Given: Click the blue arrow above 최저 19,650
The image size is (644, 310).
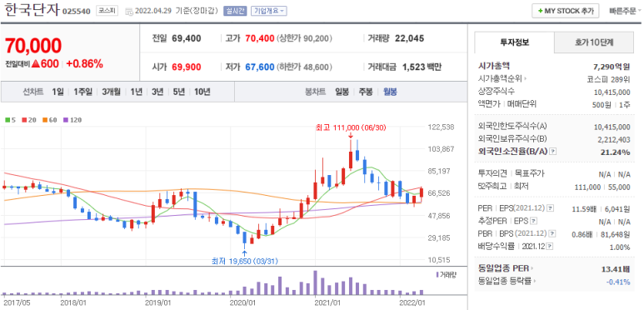Looking at the screenshot, I should [244, 253].
